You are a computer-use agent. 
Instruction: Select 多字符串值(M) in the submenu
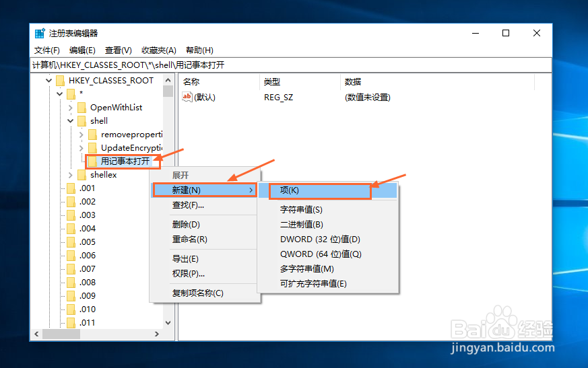pos(328,268)
